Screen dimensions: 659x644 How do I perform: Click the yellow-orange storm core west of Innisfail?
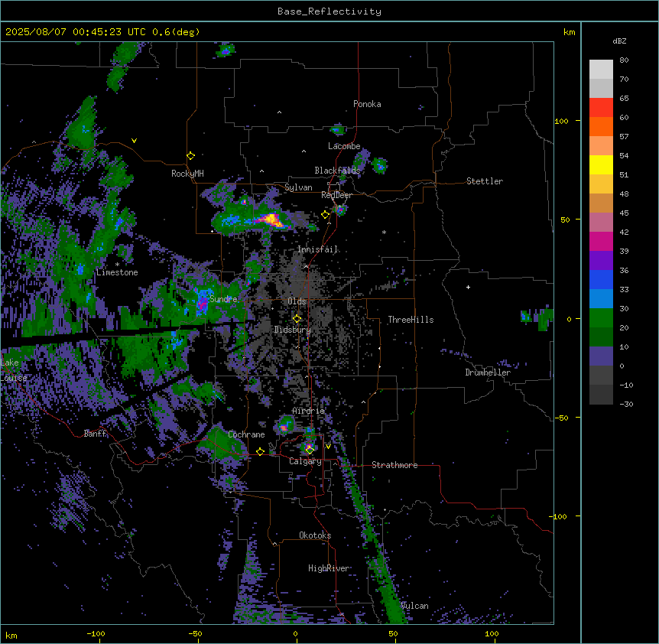click(x=271, y=220)
